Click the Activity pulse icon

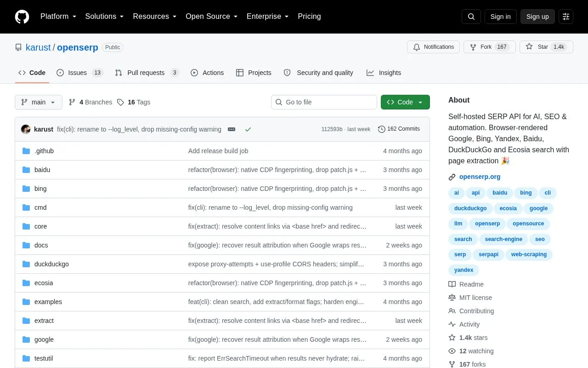click(x=452, y=324)
